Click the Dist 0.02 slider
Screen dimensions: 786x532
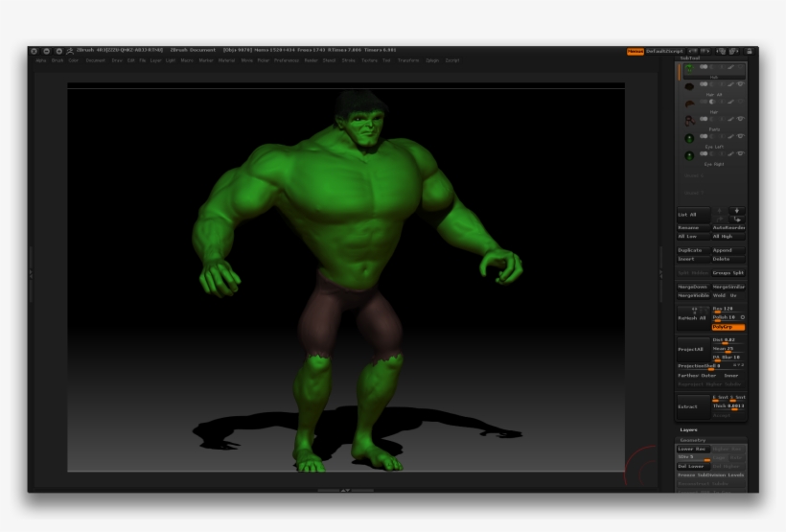(728, 340)
